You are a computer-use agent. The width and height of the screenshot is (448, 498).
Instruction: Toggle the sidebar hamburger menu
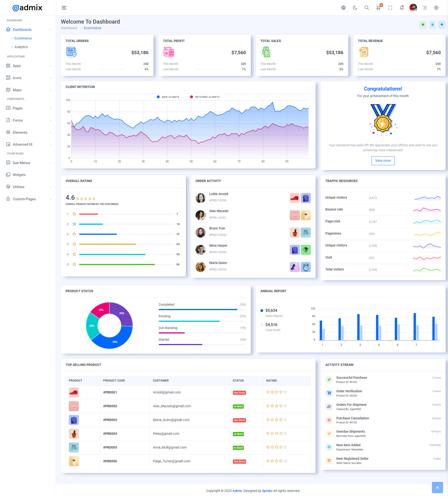(64, 8)
